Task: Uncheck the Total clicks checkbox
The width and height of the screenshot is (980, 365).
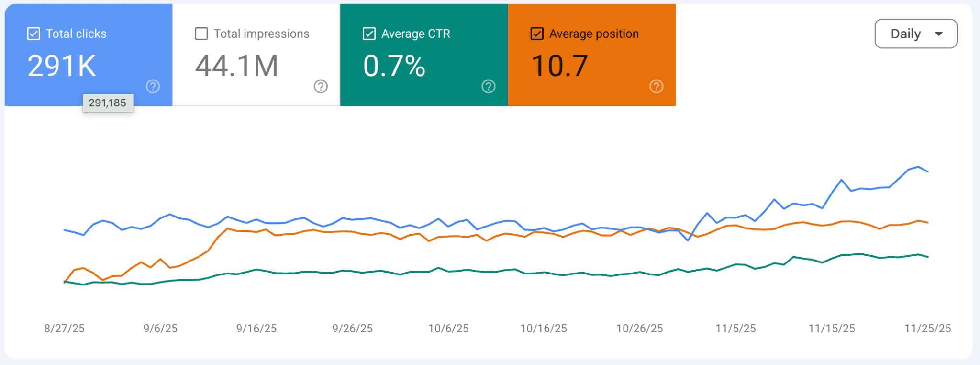Action: [x=33, y=34]
